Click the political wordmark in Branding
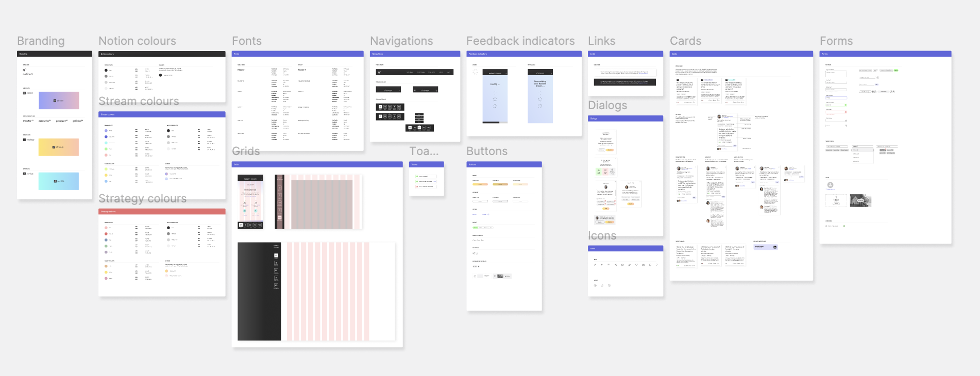This screenshot has height=376, width=980. pyautogui.click(x=78, y=121)
